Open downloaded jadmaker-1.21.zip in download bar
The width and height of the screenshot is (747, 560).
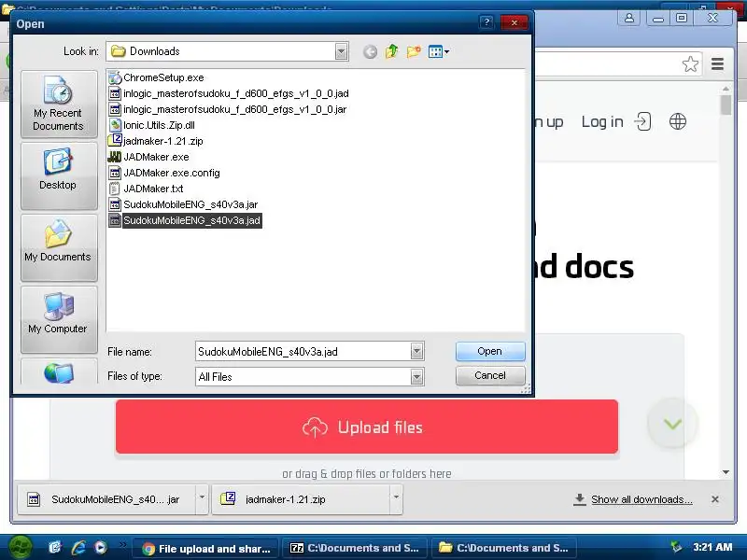pos(301,499)
